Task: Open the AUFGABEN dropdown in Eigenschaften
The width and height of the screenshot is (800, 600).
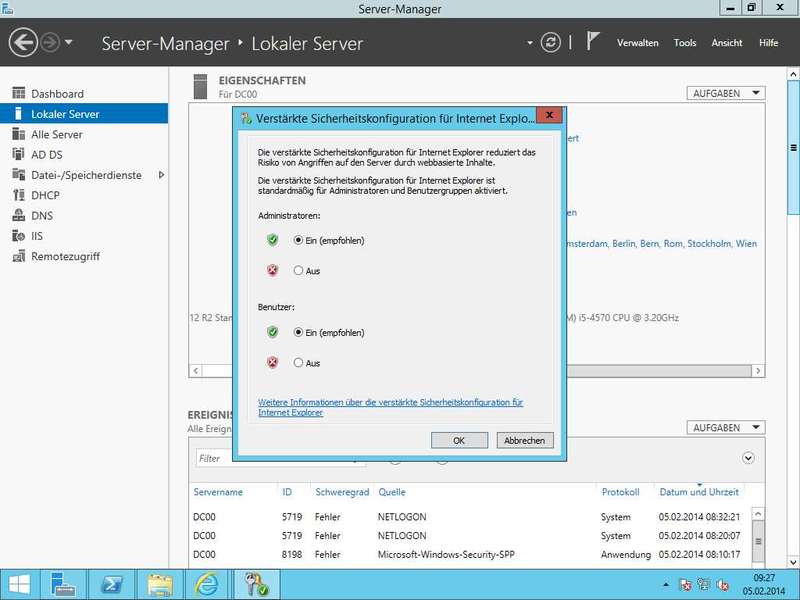Action: (x=726, y=93)
